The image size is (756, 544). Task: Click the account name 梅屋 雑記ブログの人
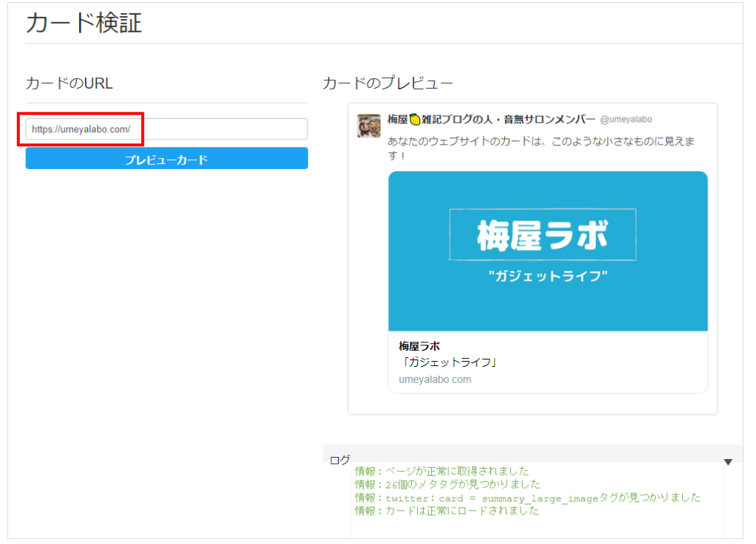tap(491, 120)
